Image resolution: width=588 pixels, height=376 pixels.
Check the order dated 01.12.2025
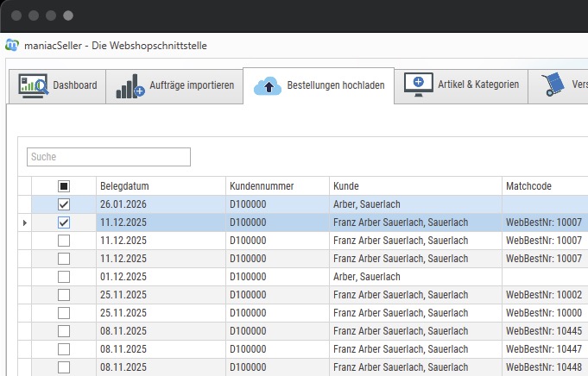coord(64,277)
